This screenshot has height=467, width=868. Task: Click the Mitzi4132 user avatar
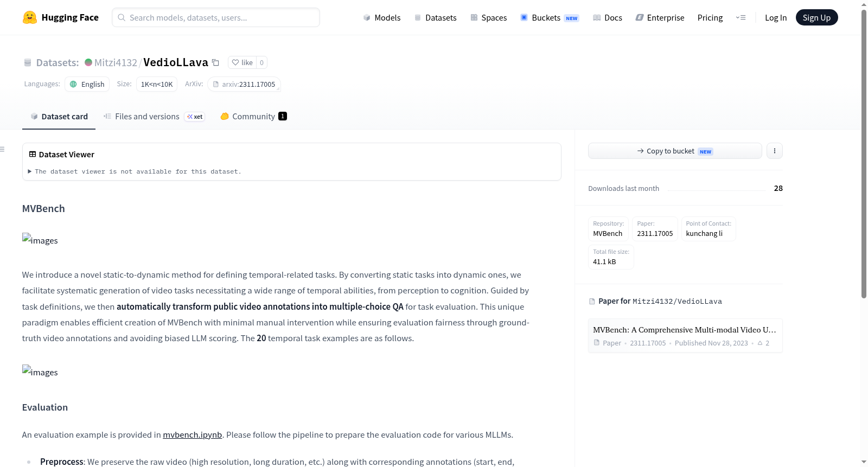pyautogui.click(x=88, y=62)
